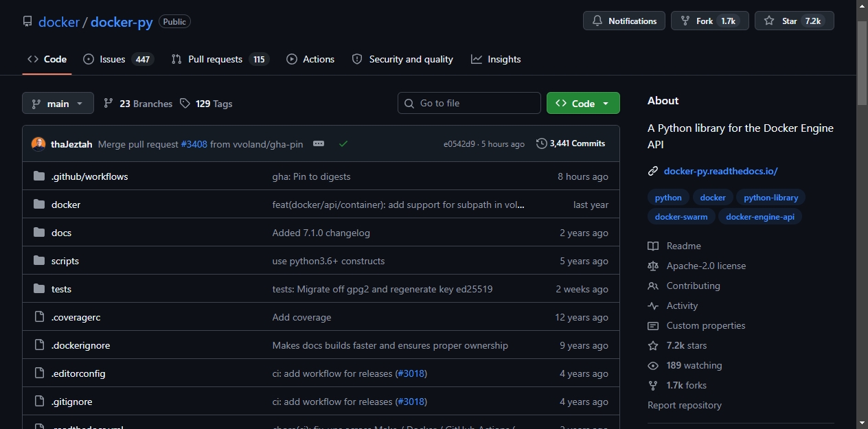This screenshot has width=868, height=429.
Task: Click scrollbar down arrow
Action: [863, 422]
